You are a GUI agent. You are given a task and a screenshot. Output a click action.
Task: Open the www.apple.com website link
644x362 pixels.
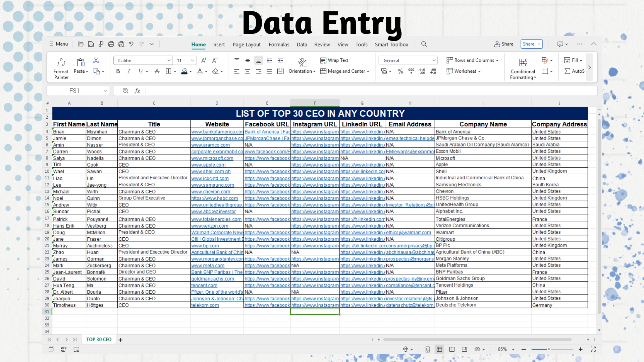[208, 165]
